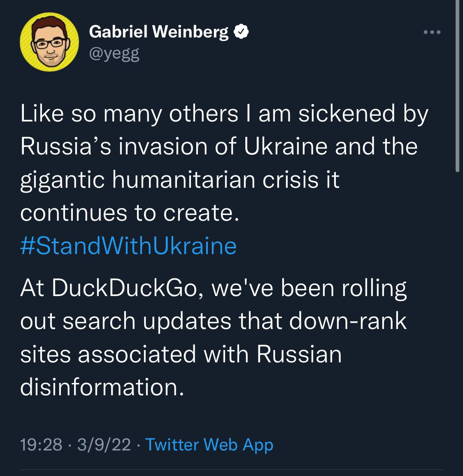Click the 19:28 tweet timestamp
The width and height of the screenshot is (463, 476).
[41, 444]
